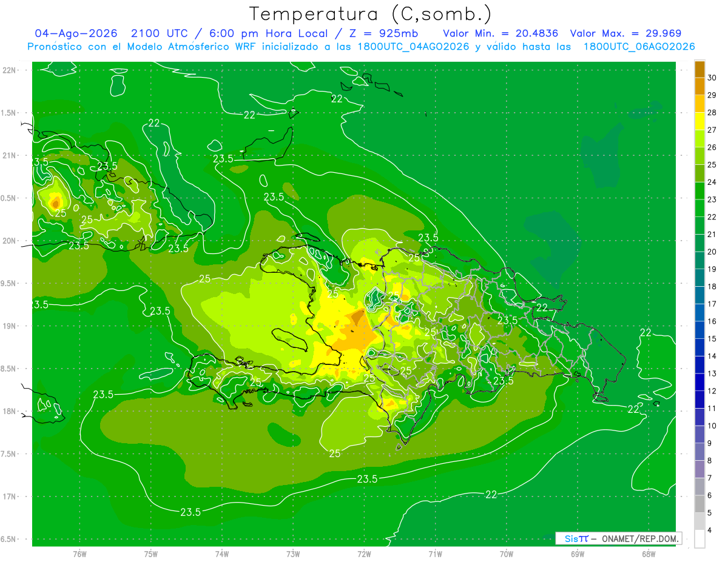This screenshot has height=562, width=728.
Task: Click the '22N' latitude axis label
Action: coord(10,70)
